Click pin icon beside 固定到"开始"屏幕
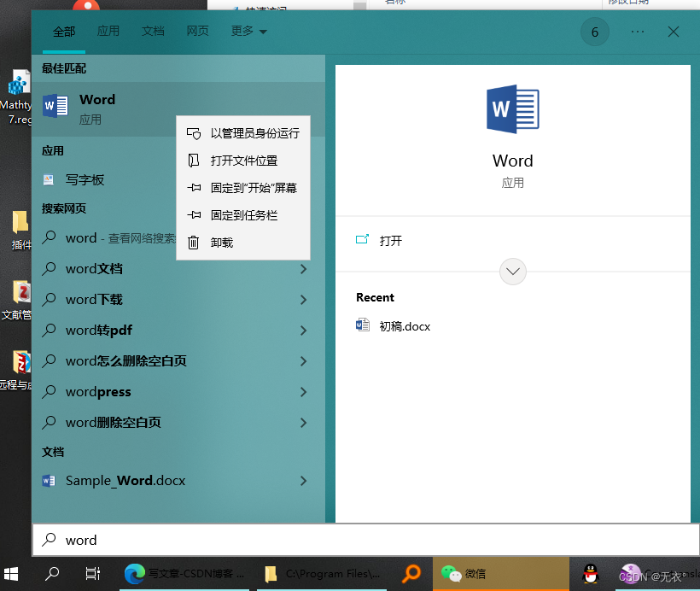 pyautogui.click(x=194, y=188)
